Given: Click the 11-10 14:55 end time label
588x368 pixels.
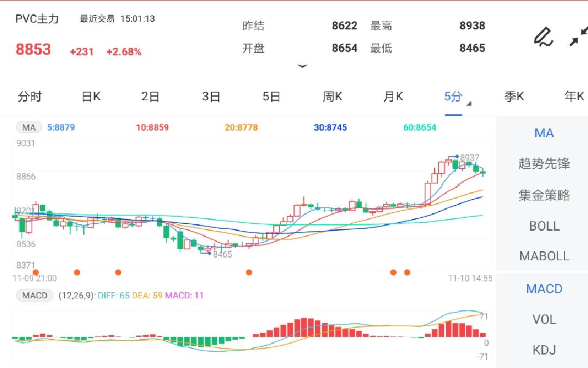Looking at the screenshot, I should click(x=470, y=278).
